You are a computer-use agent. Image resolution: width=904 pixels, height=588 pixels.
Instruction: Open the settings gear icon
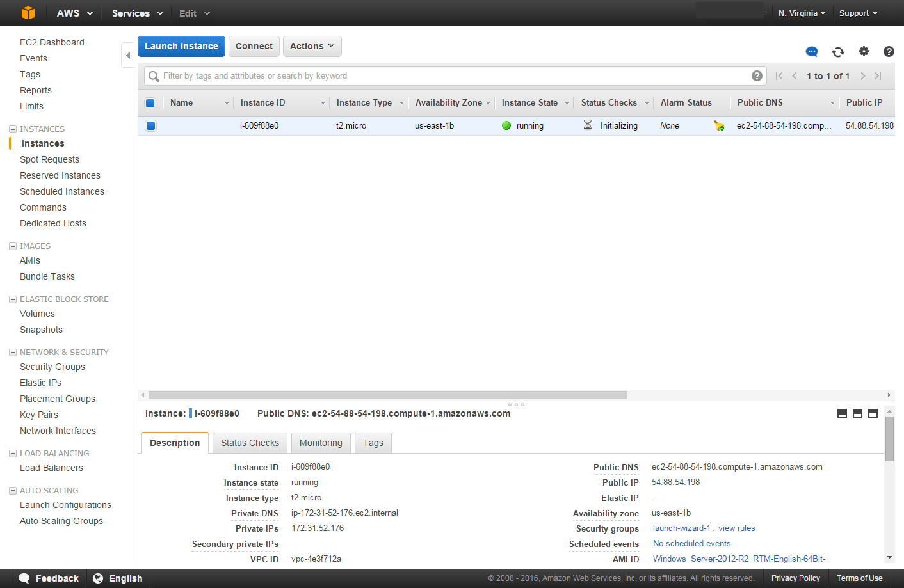tap(864, 51)
